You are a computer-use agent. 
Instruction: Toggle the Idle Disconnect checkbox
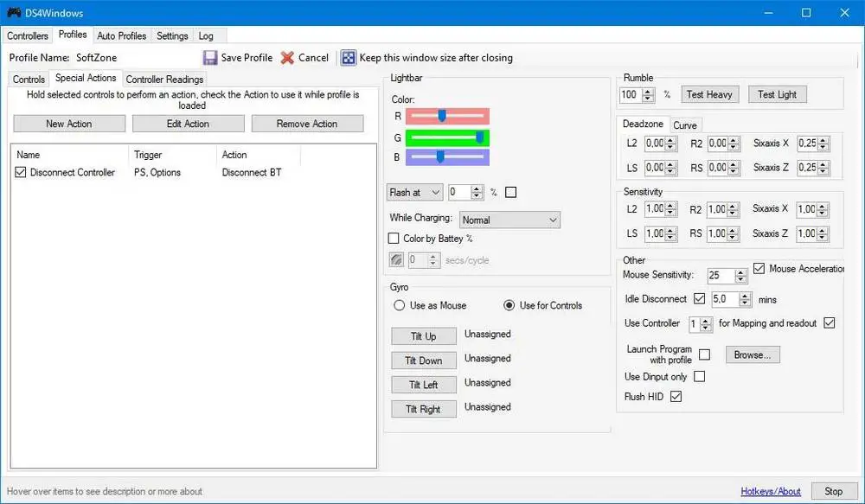click(700, 299)
